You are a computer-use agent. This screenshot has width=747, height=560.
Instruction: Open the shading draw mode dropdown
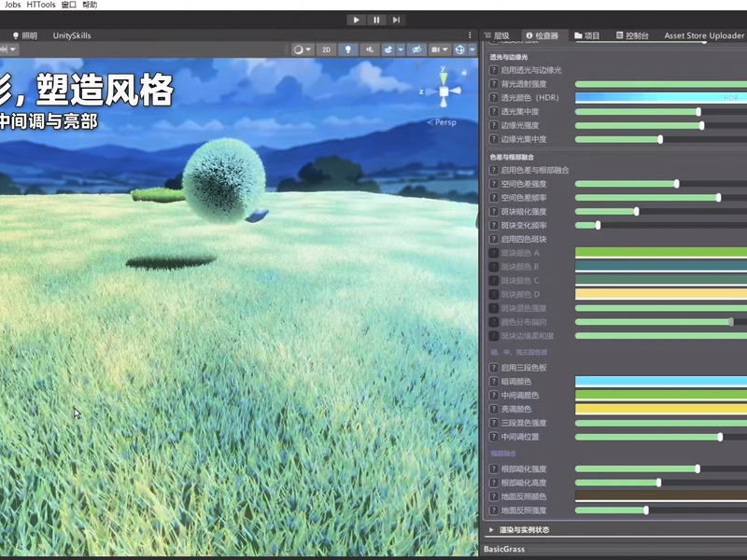303,49
